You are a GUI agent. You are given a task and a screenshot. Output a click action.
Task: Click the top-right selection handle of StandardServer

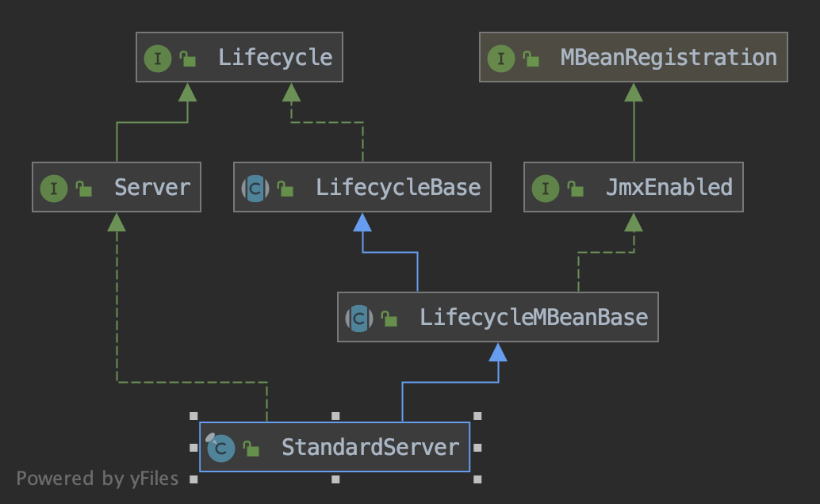point(477,415)
